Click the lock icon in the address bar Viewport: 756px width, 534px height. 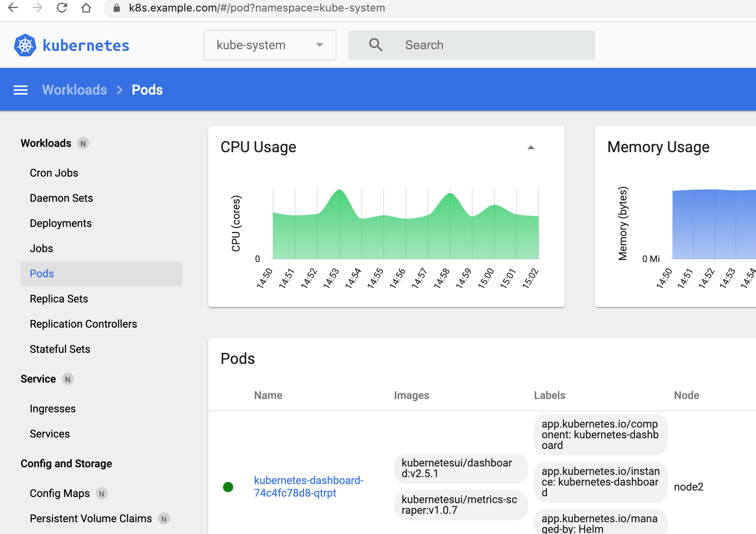pyautogui.click(x=117, y=8)
